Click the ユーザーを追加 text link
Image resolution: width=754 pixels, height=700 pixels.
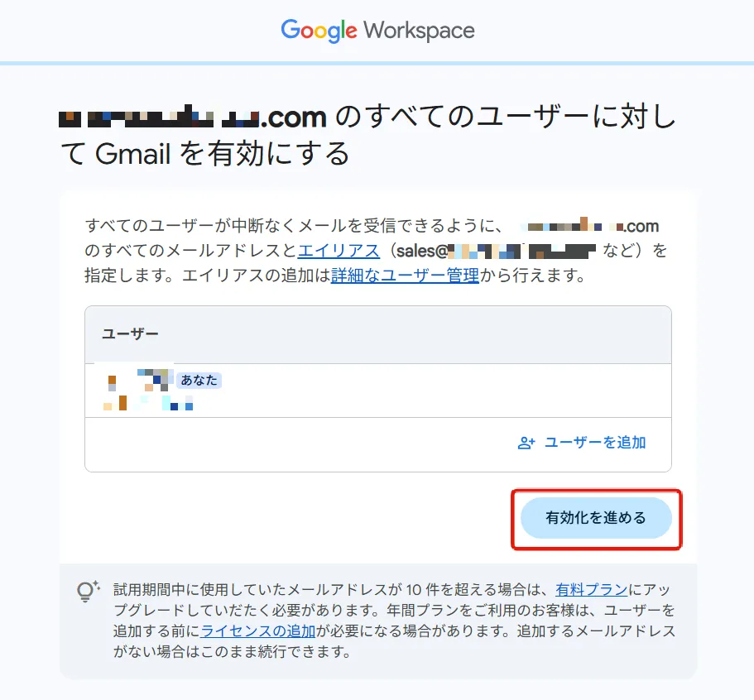[x=595, y=443]
